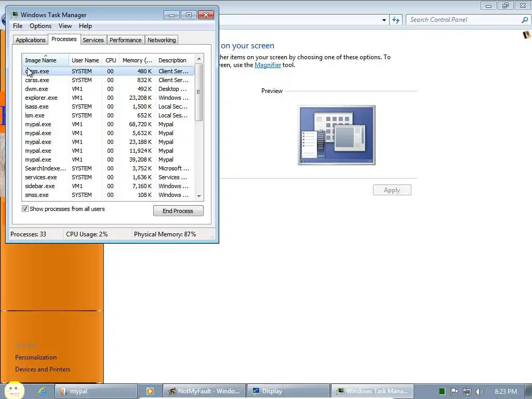Open the File menu in Task Manager
Viewport: 532px width, 399px height.
18,26
